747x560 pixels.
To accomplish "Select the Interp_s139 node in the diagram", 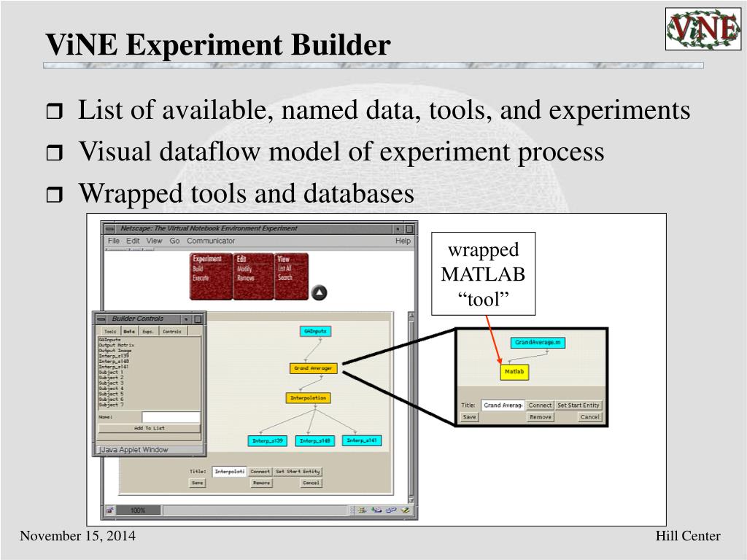I will [x=267, y=441].
